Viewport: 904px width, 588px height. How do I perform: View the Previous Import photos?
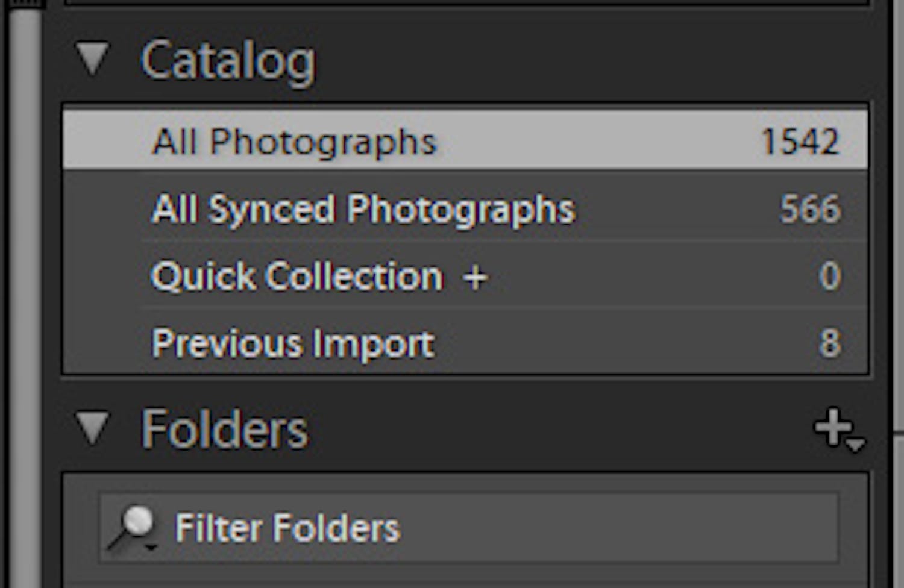tap(292, 342)
